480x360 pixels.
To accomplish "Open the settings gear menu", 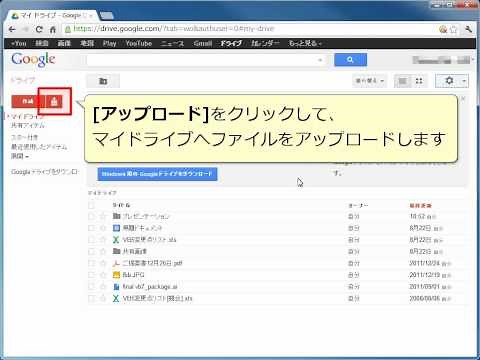I will point(449,81).
